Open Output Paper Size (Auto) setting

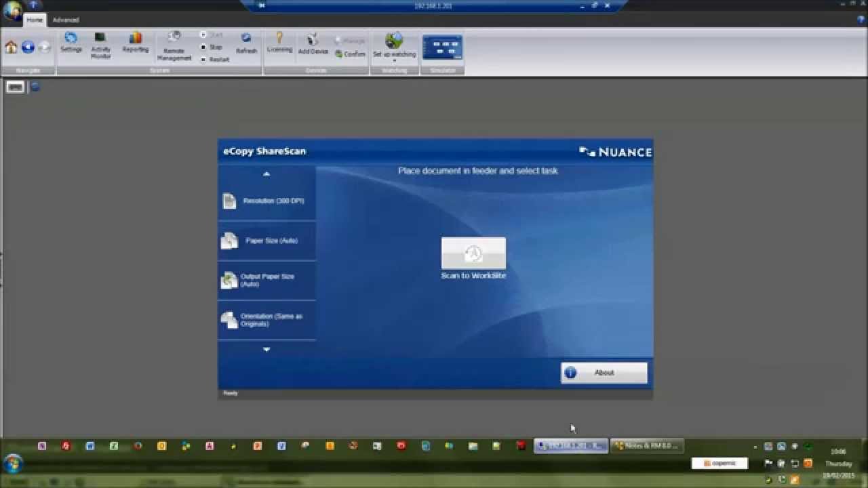coord(267,281)
